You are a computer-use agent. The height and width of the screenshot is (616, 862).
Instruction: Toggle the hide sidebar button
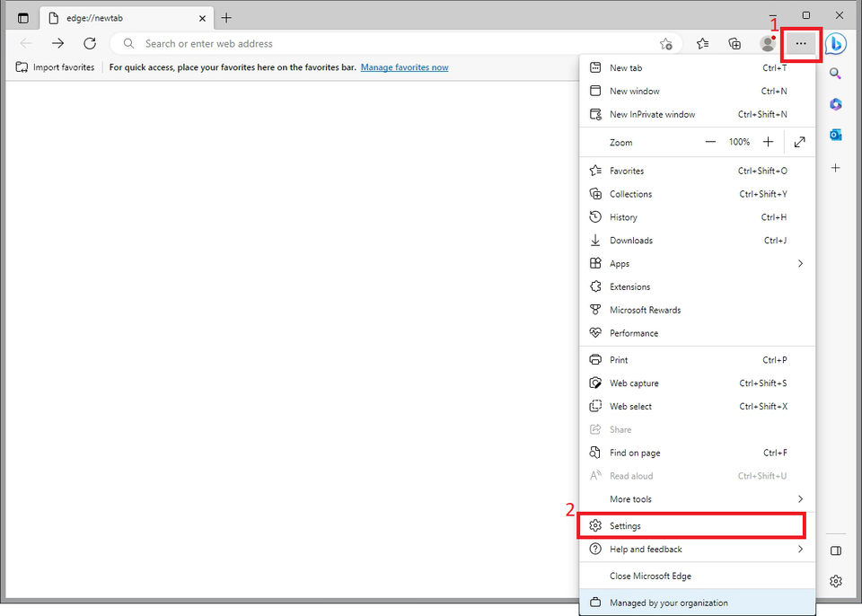coord(836,550)
